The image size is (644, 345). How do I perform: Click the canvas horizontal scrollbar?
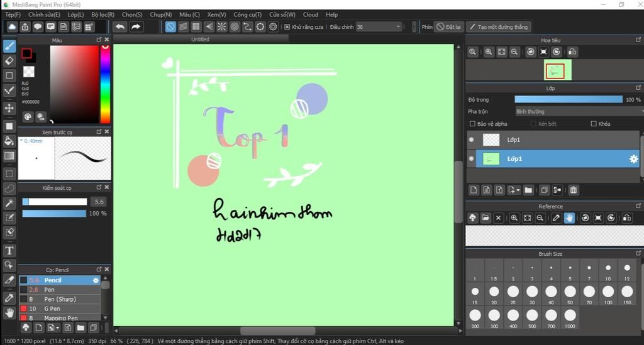click(277, 331)
